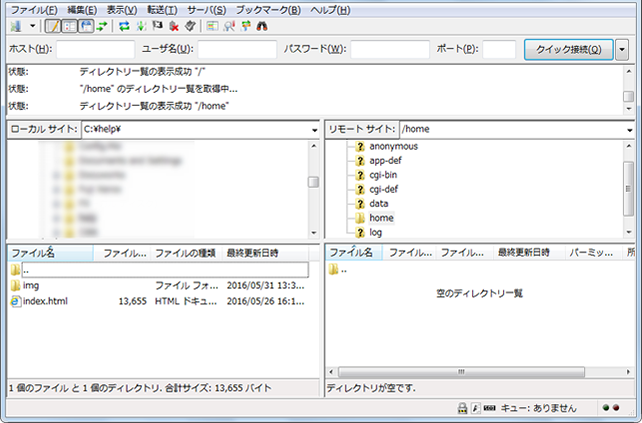Toggle processing of the transfer queue
The width and height of the screenshot is (642, 423).
pyautogui.click(x=141, y=27)
